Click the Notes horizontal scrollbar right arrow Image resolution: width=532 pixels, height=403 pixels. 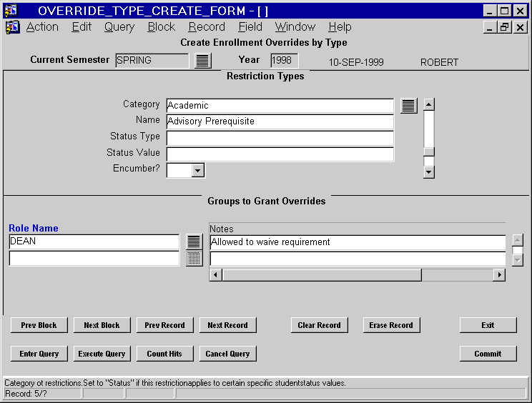[499, 274]
